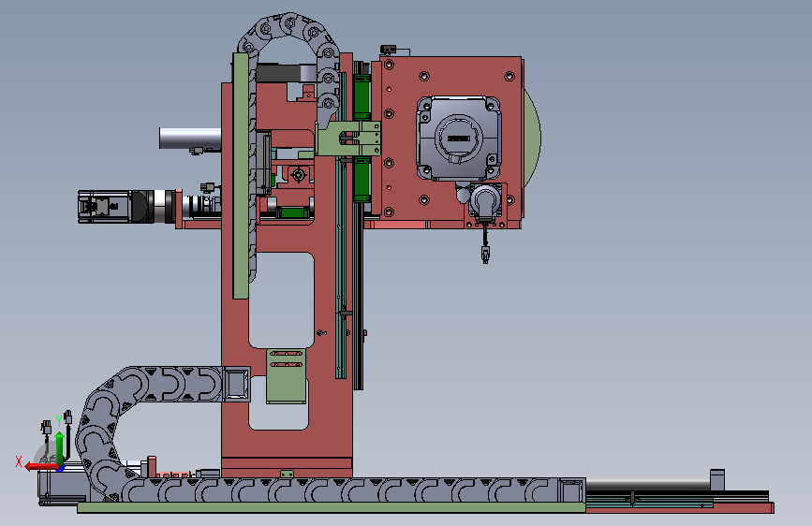812x526 pixels.
Task: Click the red X axis arrow of triad
Action: point(40,466)
